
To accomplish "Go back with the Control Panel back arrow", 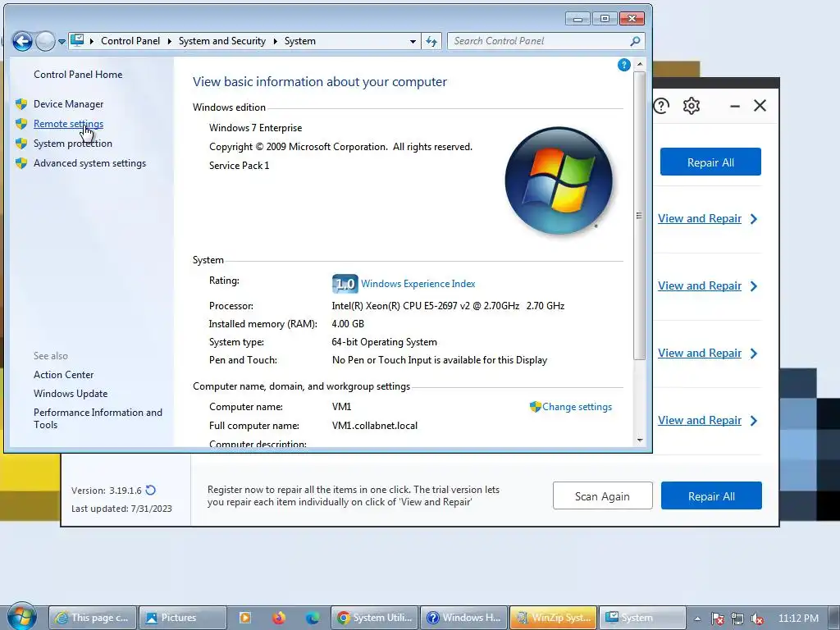I will coord(22,41).
